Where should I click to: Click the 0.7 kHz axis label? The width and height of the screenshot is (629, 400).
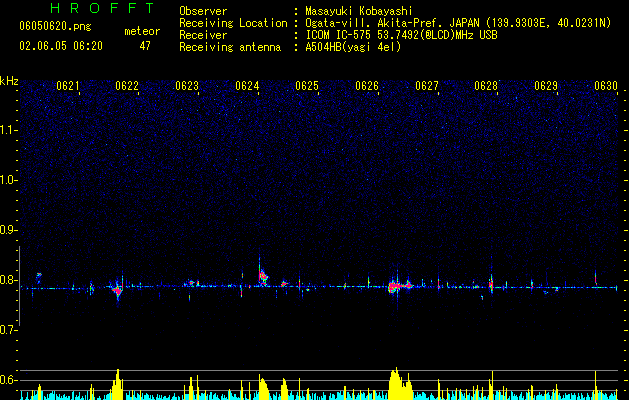[x=8, y=330]
